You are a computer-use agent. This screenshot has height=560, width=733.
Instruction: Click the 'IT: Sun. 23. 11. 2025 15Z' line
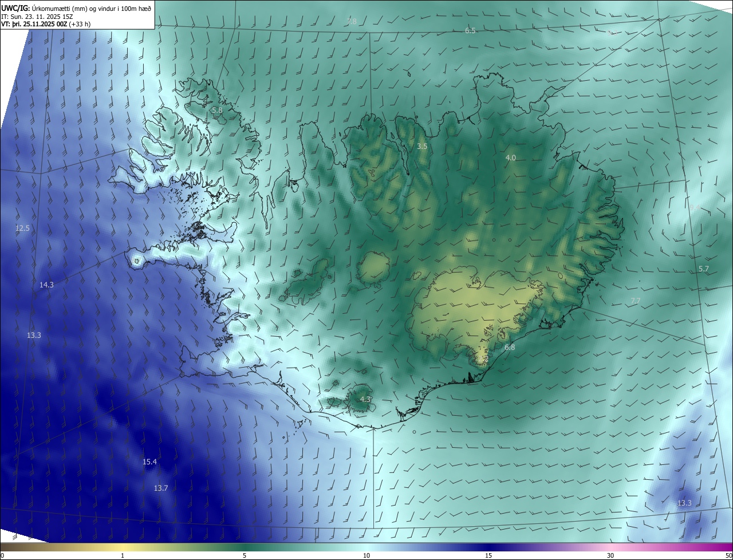(x=37, y=17)
